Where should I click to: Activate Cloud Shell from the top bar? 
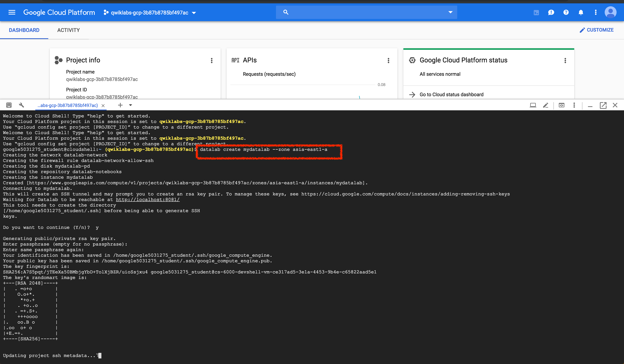536,12
